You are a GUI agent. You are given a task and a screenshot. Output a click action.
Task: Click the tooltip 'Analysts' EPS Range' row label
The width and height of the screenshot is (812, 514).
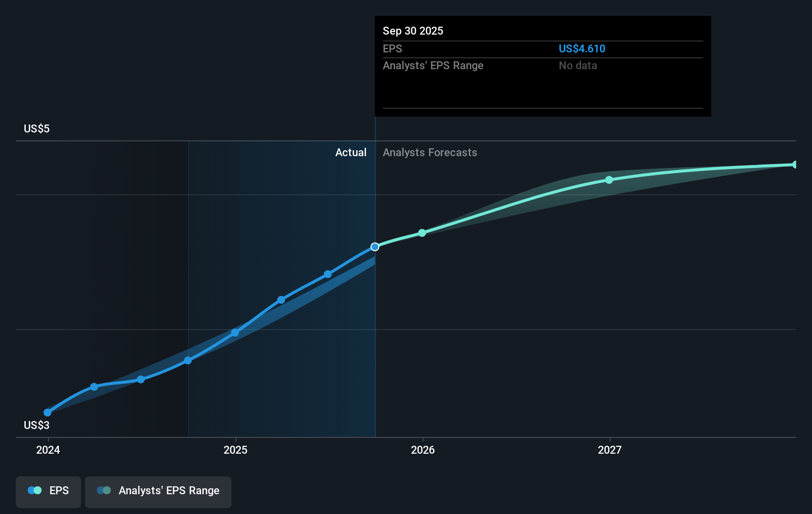pyautogui.click(x=433, y=65)
